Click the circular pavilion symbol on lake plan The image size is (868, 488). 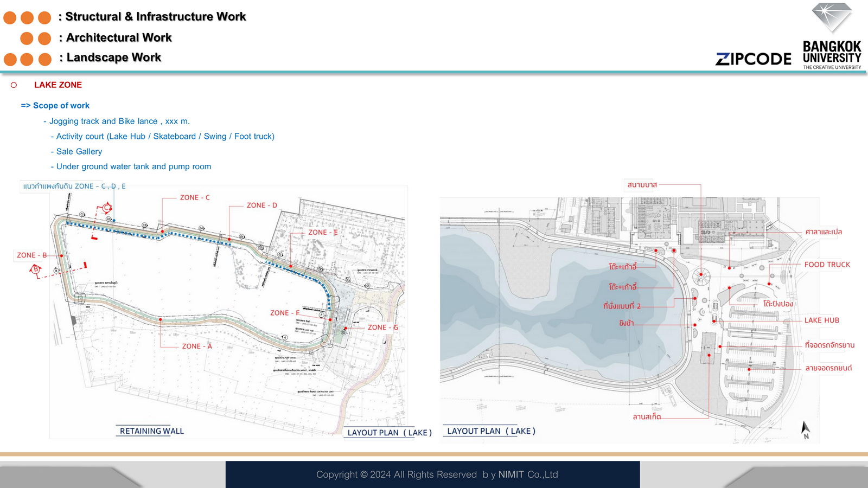coord(701,276)
